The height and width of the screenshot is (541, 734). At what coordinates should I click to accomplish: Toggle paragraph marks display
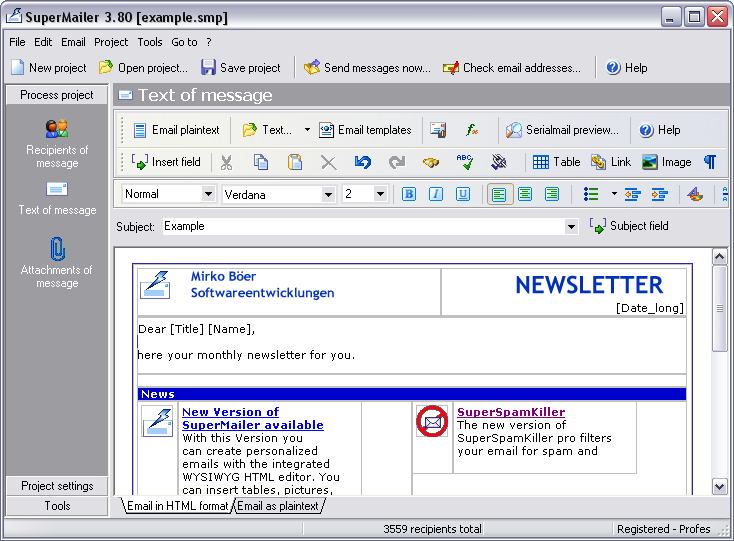(710, 162)
